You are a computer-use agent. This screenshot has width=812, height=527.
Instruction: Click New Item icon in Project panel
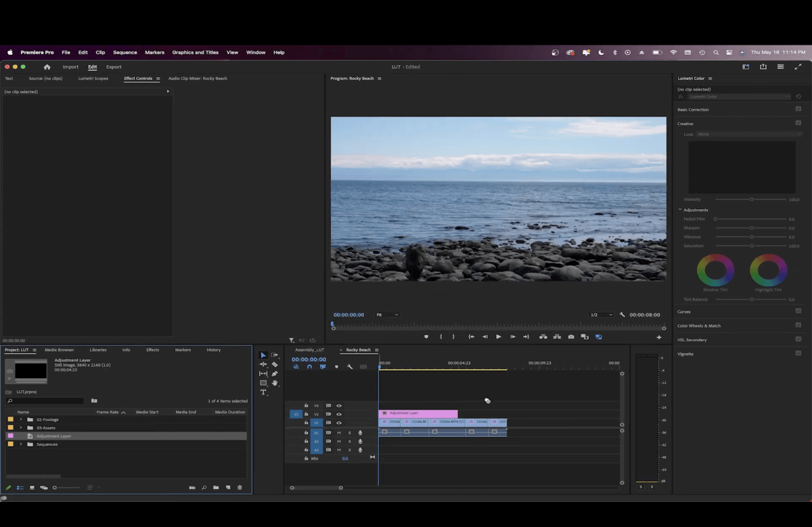228,487
